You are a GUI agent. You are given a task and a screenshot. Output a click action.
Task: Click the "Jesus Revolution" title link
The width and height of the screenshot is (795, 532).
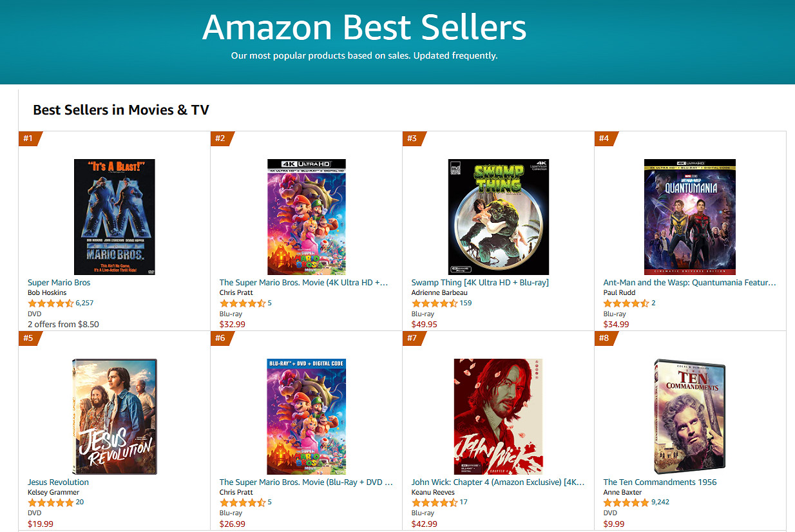pos(58,482)
